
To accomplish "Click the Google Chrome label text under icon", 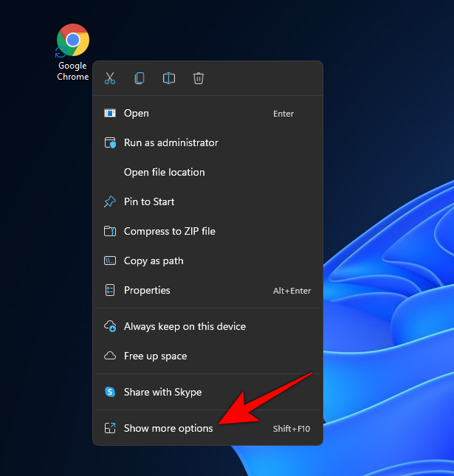I will click(72, 72).
